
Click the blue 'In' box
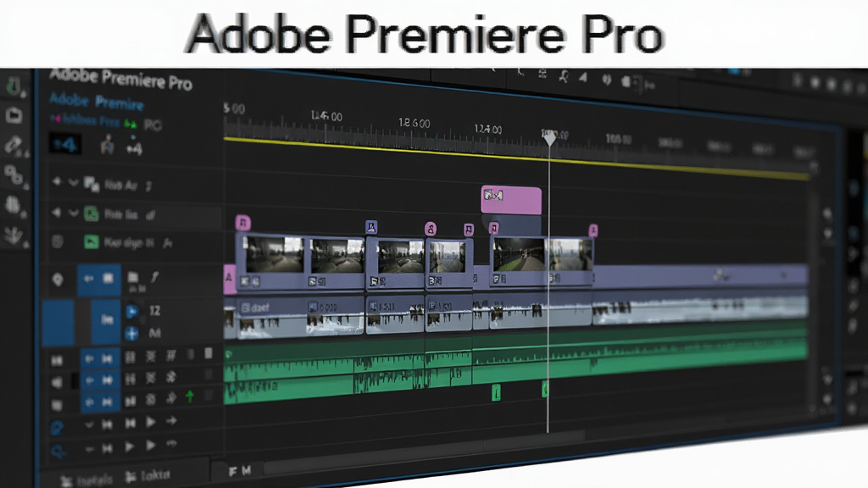[x=106, y=320]
